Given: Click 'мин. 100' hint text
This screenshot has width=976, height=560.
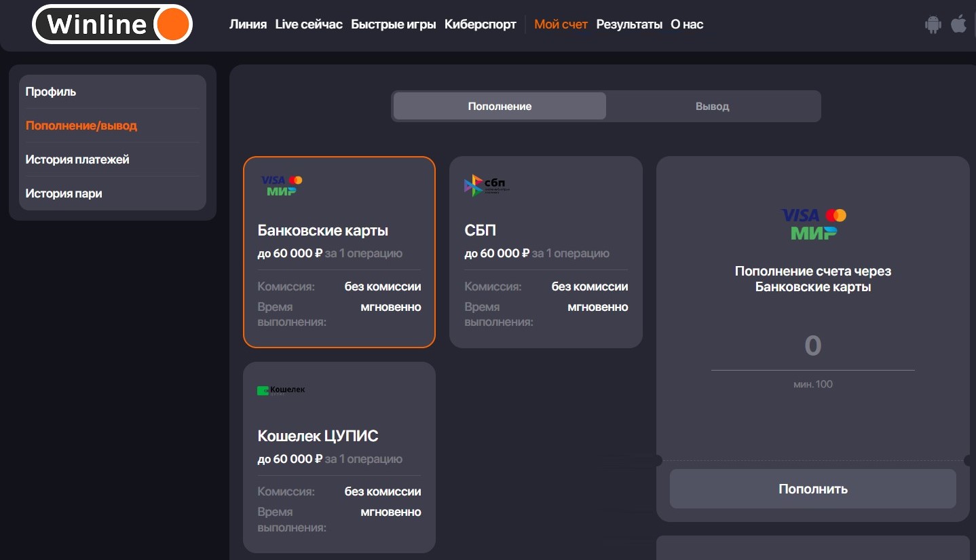Looking at the screenshot, I should coord(813,384).
